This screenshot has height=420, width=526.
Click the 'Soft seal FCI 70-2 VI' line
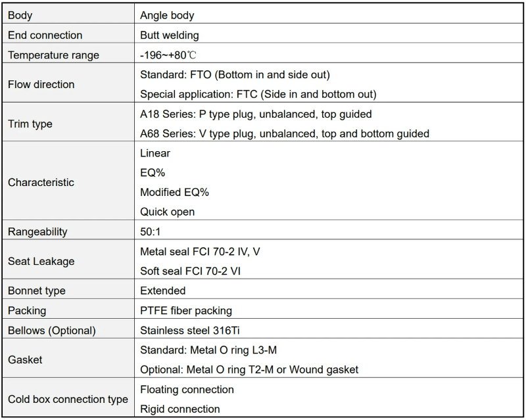pos(191,271)
